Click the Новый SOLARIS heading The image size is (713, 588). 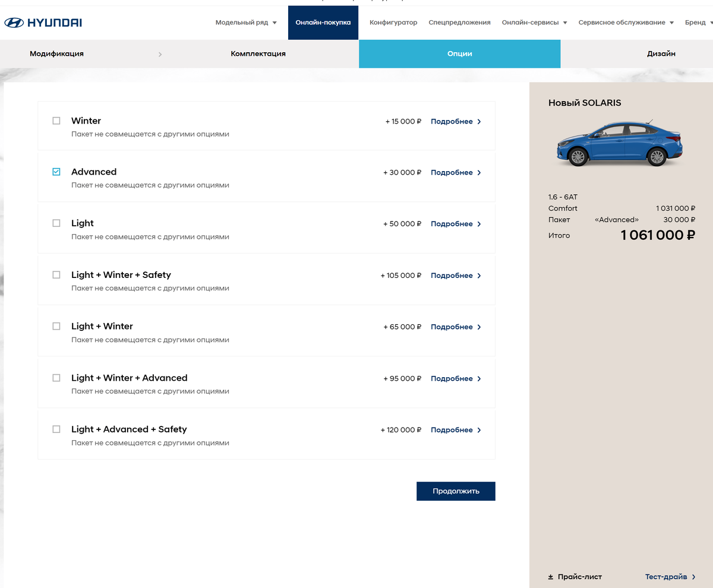[585, 103]
